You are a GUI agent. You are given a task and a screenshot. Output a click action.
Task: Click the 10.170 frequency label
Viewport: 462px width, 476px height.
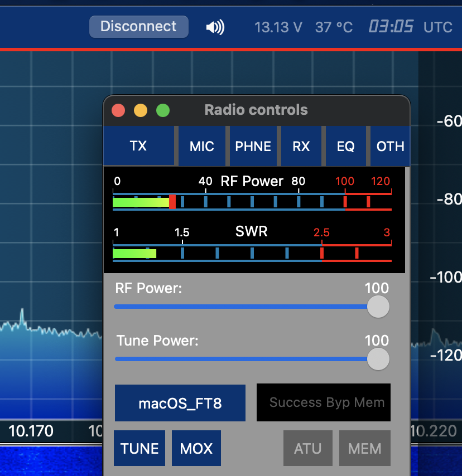(x=31, y=431)
